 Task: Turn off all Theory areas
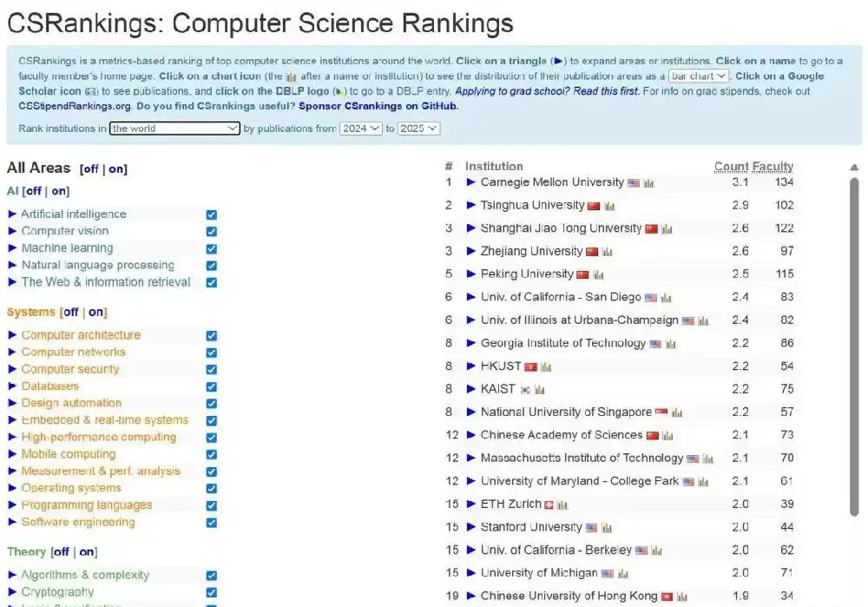click(x=62, y=551)
